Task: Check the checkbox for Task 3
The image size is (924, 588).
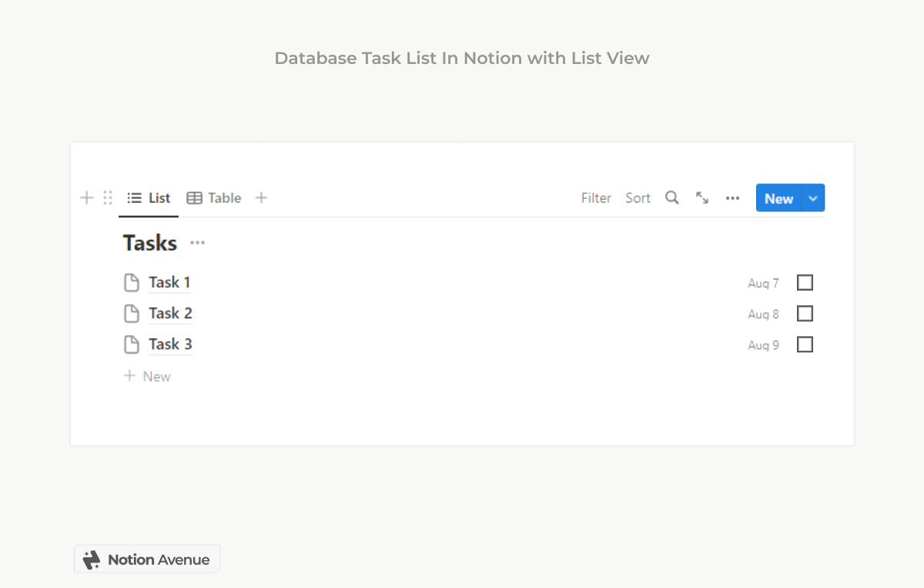Action: pos(805,344)
